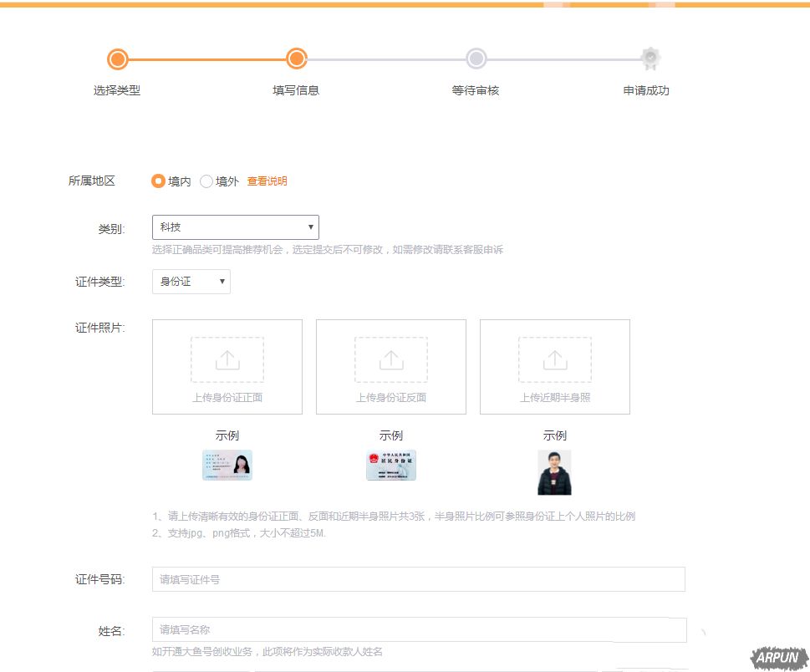Click the 证件号码 input field

click(x=418, y=578)
